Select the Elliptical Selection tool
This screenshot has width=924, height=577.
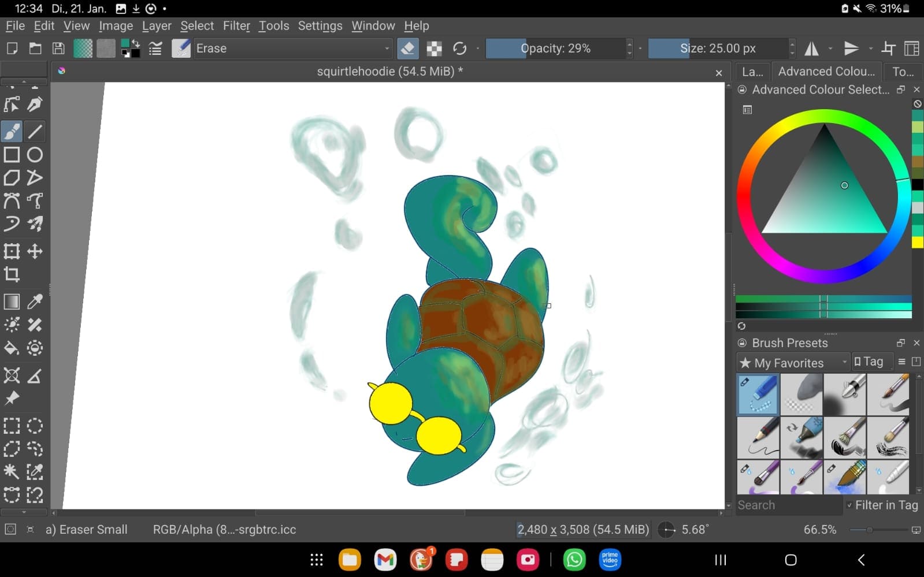click(x=35, y=426)
